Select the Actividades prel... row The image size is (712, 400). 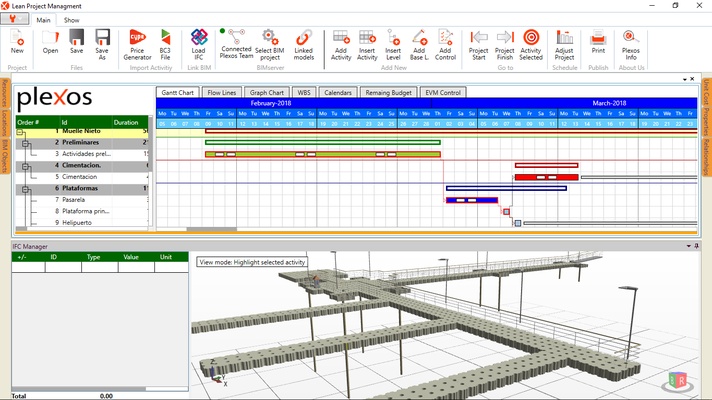[82, 154]
